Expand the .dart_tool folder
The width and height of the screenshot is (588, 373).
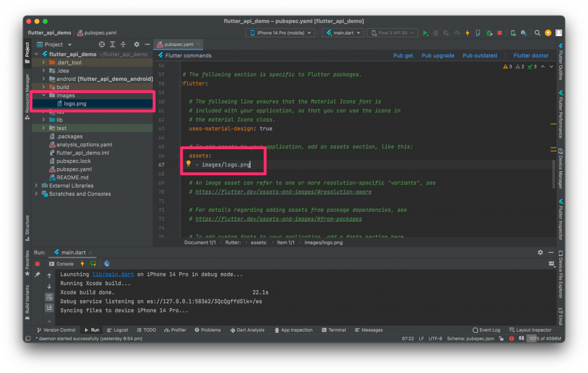click(x=44, y=62)
